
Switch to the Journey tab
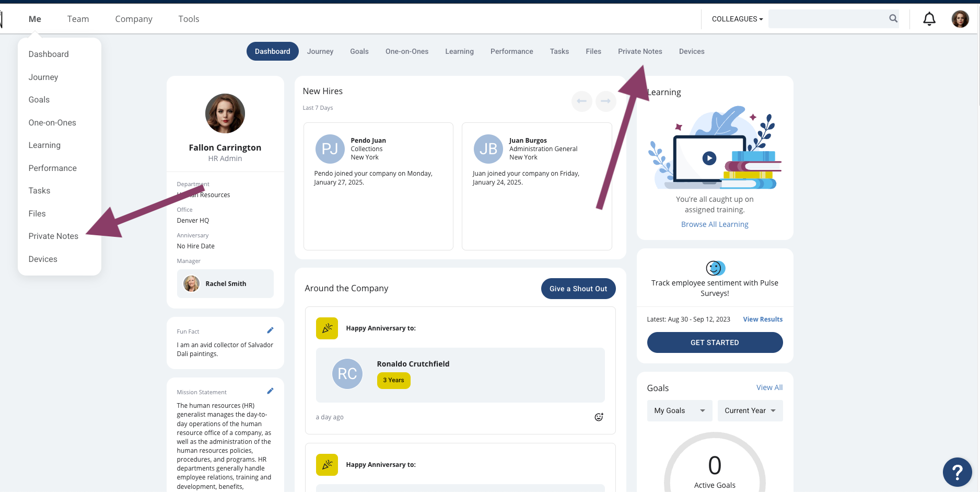320,51
